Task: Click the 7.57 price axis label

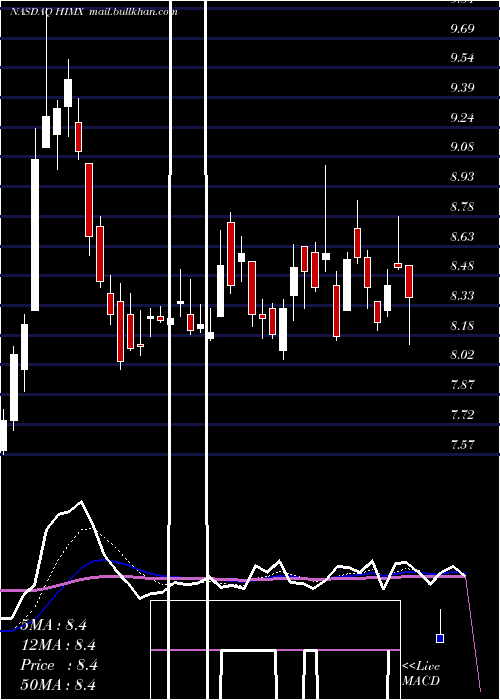Action: point(462,445)
